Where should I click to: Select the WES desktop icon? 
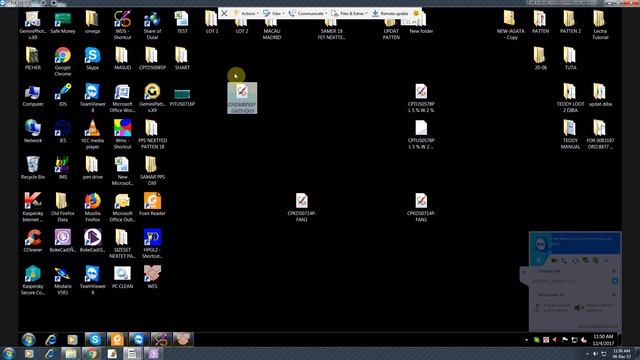[152, 277]
